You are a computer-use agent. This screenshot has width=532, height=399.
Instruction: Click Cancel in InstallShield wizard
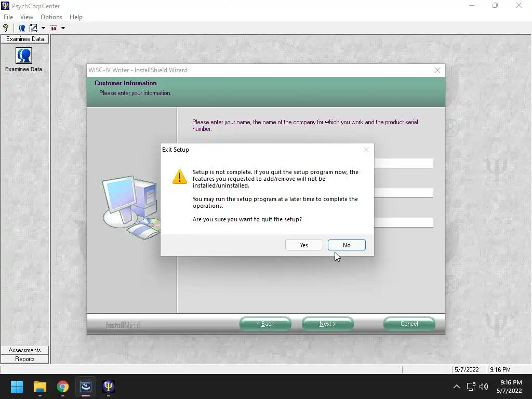409,324
